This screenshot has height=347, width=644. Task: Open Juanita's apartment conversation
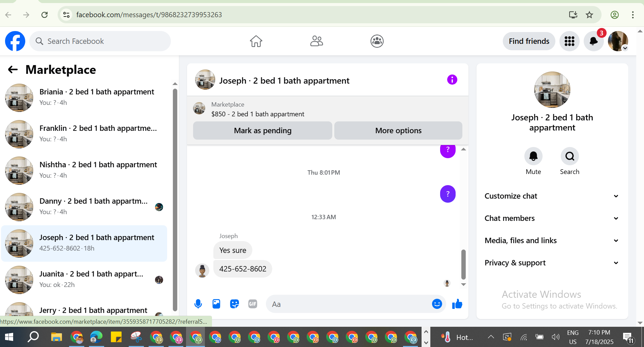coord(84,280)
